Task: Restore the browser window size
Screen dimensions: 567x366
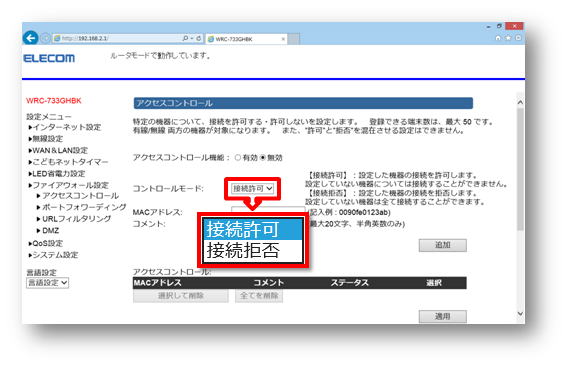Action: tap(499, 26)
